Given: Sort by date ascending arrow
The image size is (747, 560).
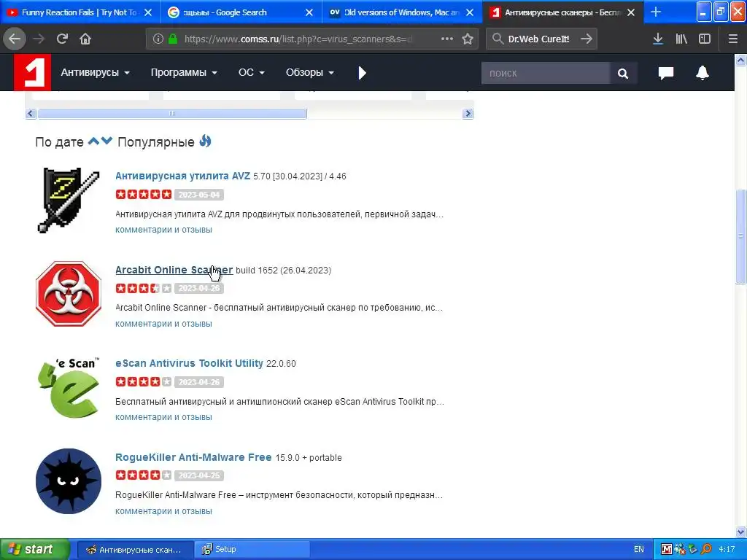Looking at the screenshot, I should [x=94, y=141].
